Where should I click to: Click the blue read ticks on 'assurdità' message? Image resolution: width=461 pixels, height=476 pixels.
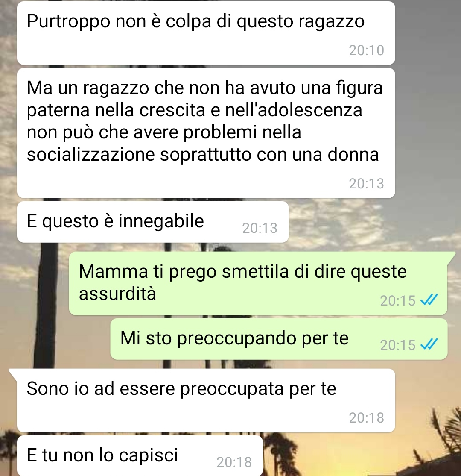tap(429, 300)
